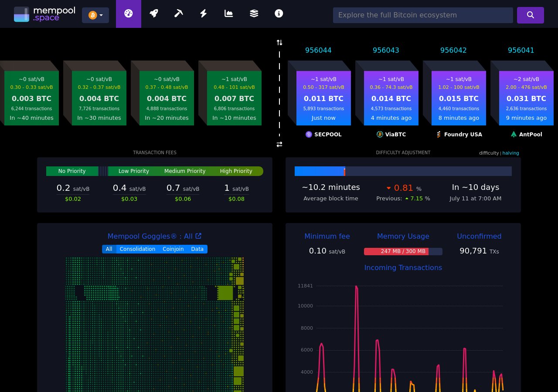Open the Accelerator rocket icon
Screen dimensions: 558x392
coord(153,14)
